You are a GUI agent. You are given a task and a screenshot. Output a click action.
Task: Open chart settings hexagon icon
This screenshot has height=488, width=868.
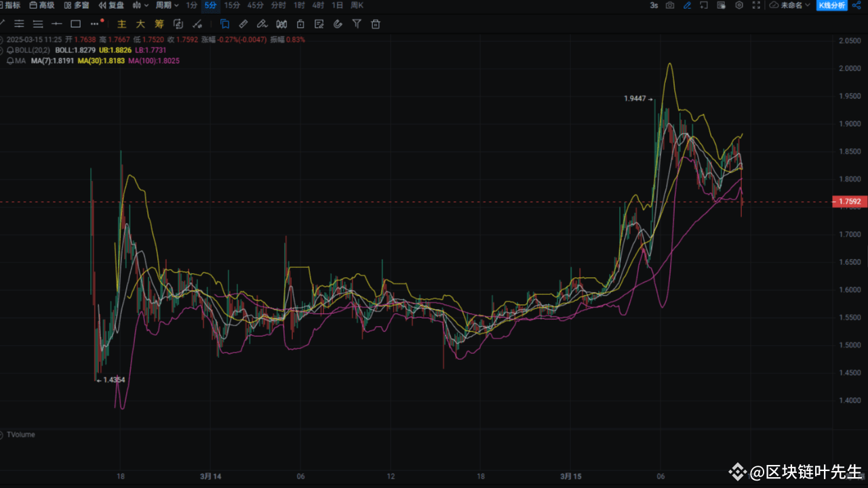[739, 5]
